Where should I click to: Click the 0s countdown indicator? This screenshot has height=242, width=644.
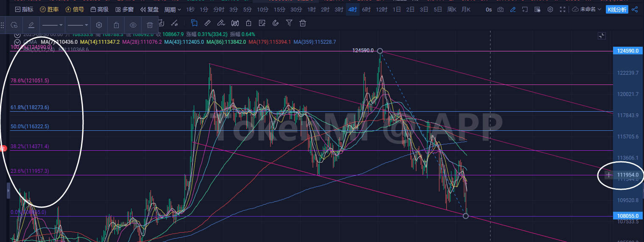click(489, 9)
